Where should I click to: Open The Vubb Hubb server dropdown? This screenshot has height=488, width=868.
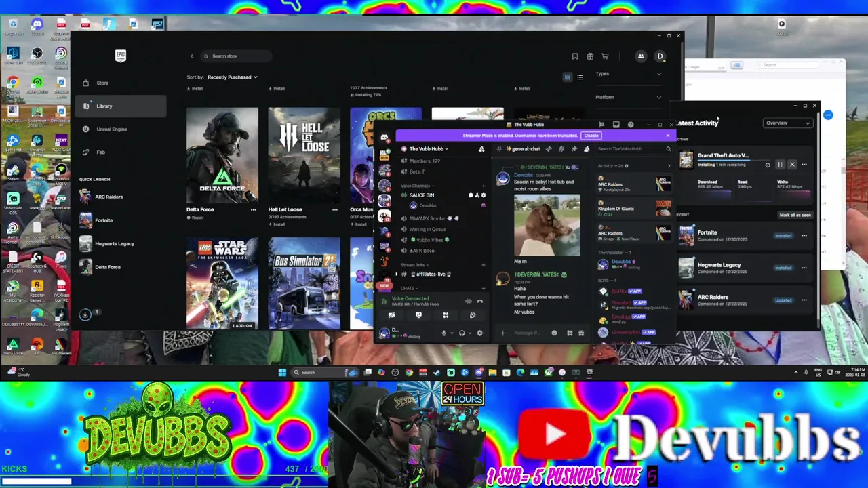[427, 148]
